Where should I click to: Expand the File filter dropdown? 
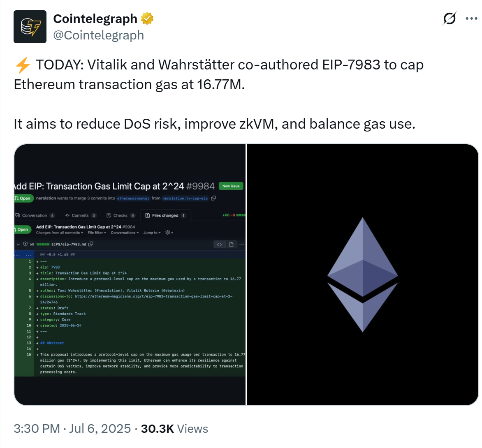pyautogui.click(x=97, y=233)
